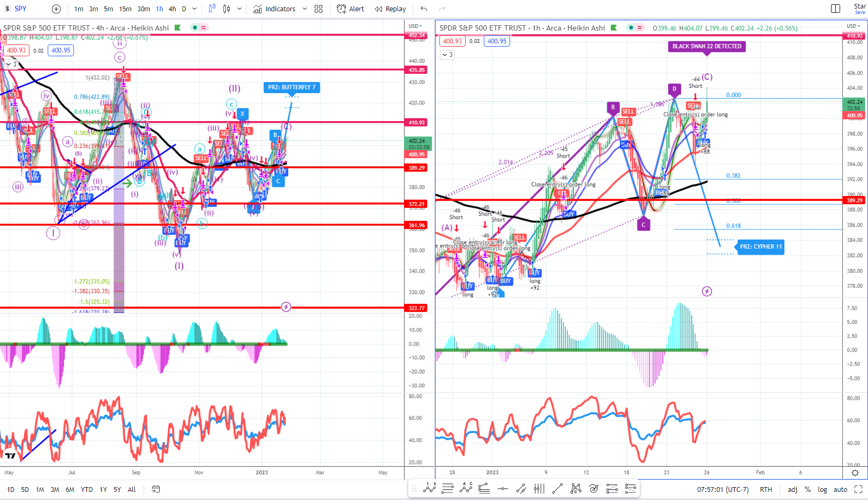Expand the timeframe interval dropdown
The width and height of the screenshot is (868, 501).
(194, 9)
